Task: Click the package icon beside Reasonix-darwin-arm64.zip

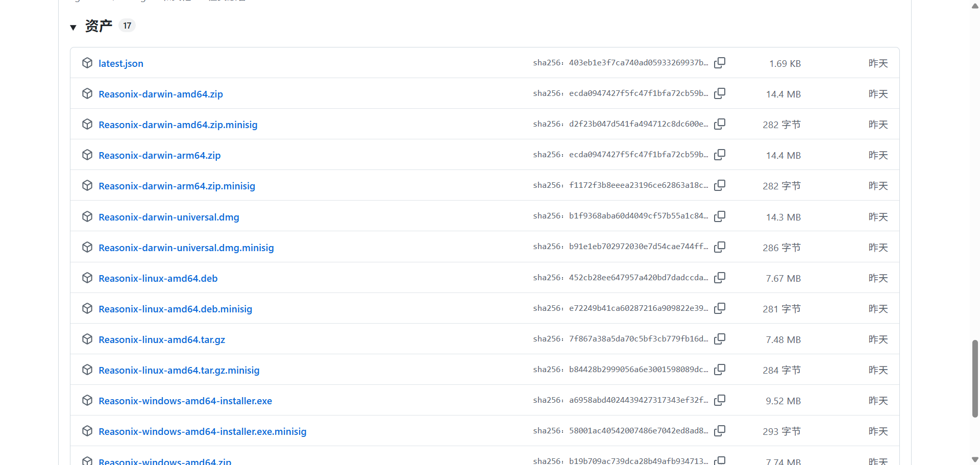Action: pos(87,155)
